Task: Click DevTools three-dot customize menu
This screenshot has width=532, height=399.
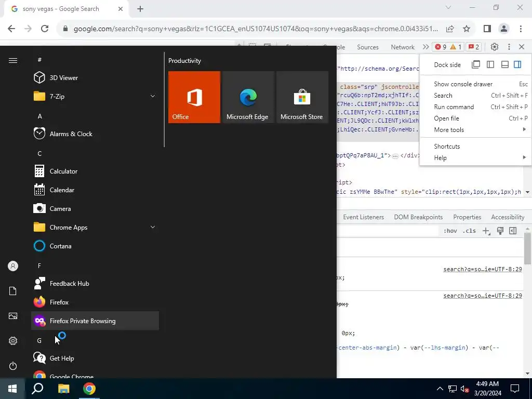Action: 509,47
